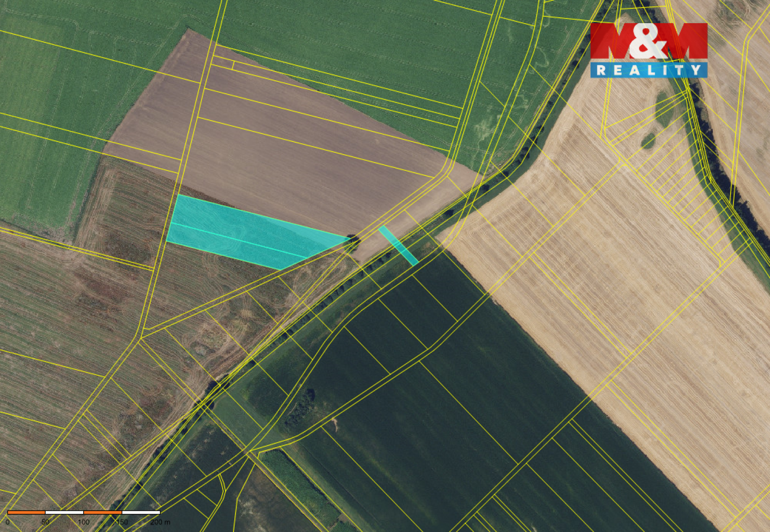Click the M&M Reality logo
The image size is (770, 532).
pos(649,49)
